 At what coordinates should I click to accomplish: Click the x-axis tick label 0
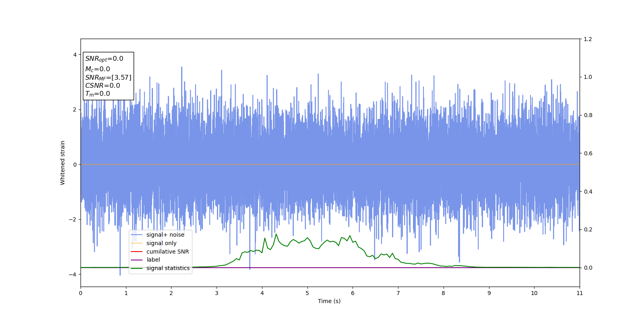tap(80, 293)
